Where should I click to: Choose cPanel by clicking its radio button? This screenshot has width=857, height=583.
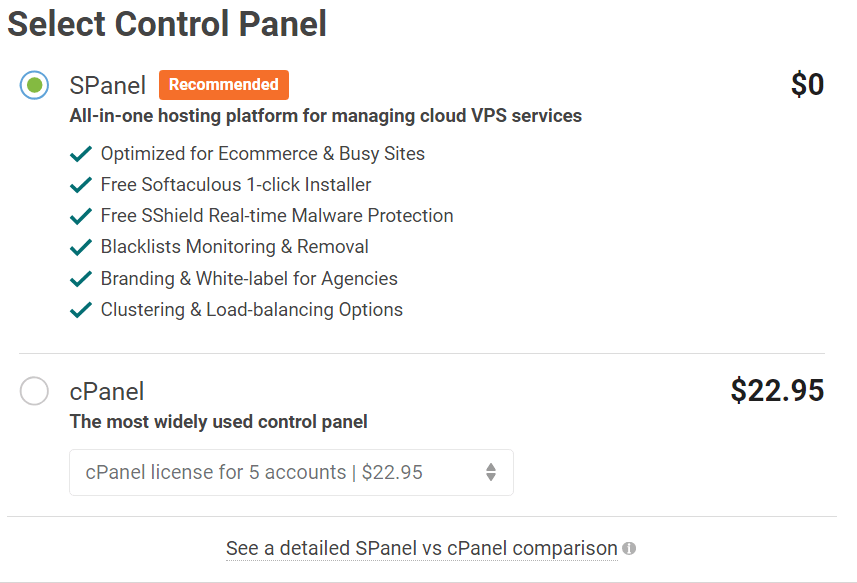(33, 391)
